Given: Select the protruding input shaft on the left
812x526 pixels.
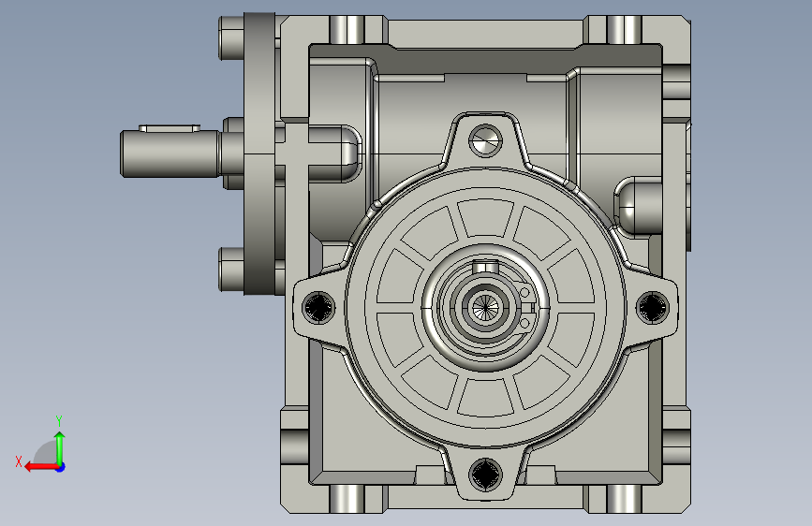Looking at the screenshot, I should (170, 153).
